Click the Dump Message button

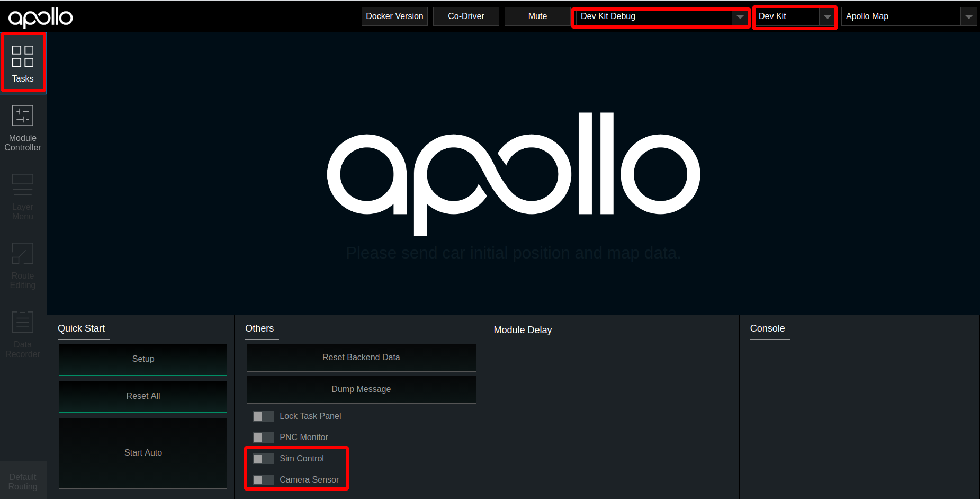pyautogui.click(x=361, y=389)
